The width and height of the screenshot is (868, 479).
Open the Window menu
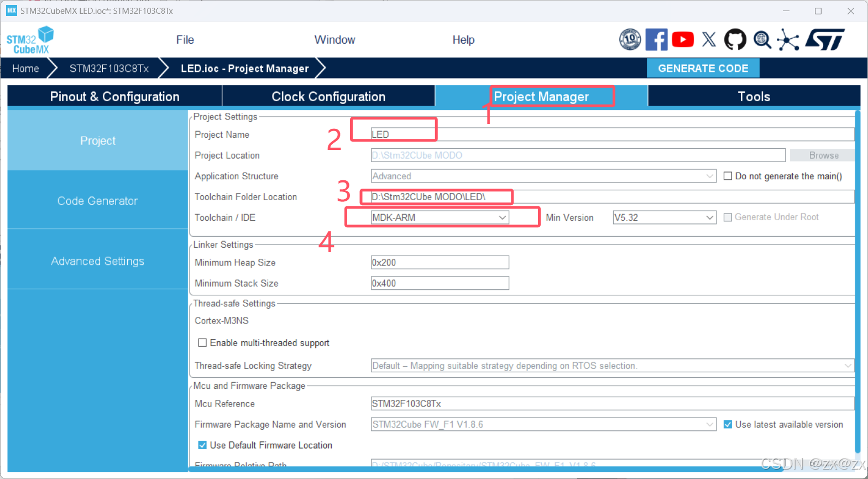[334, 40]
